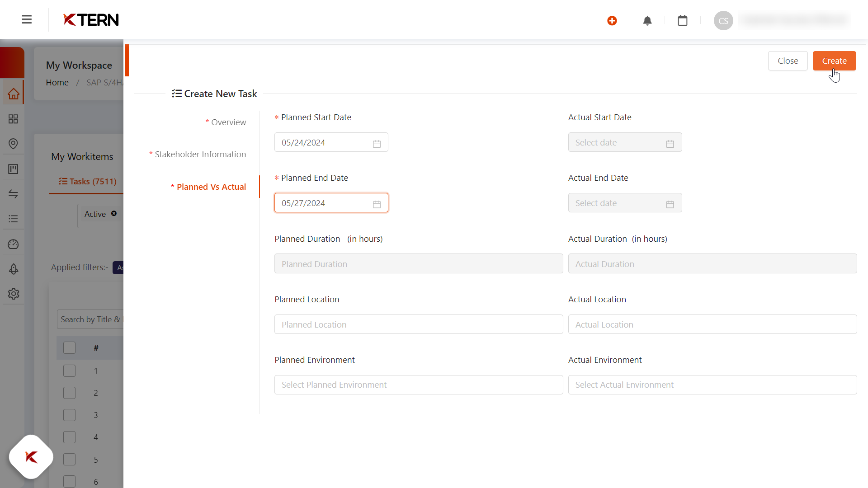Screen dimensions: 868x488
Task: Click the KTern floating assistant icon
Action: click(31, 457)
